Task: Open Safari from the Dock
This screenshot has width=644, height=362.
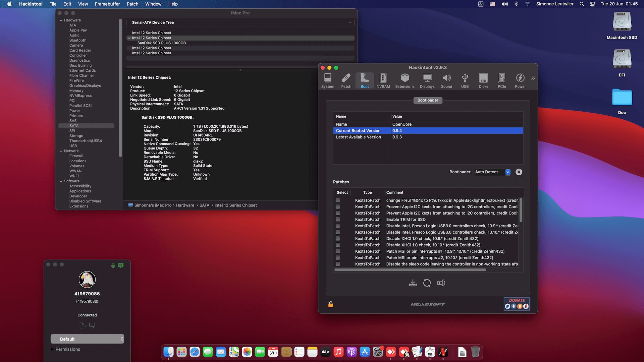Action: tap(195, 352)
